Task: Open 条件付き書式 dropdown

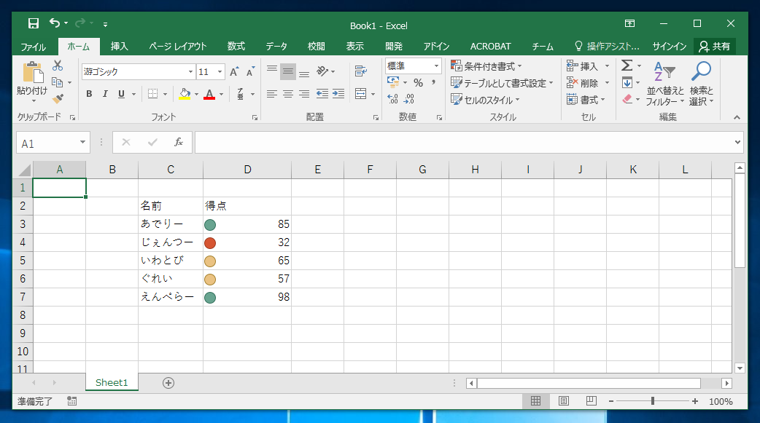Action: 486,66
